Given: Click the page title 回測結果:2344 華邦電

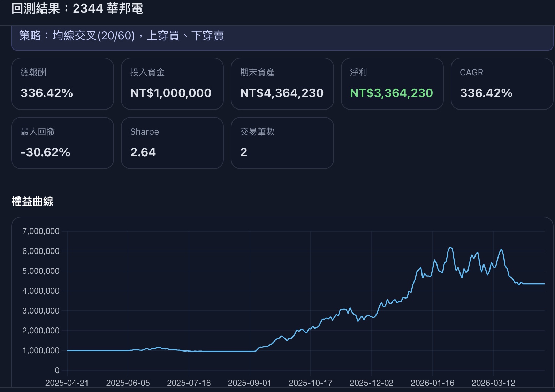Looking at the screenshot, I should point(77,8).
